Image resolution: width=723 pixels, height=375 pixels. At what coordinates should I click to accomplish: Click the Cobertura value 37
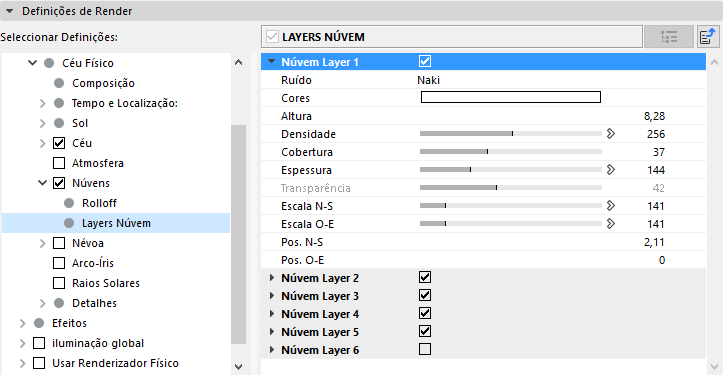point(659,152)
